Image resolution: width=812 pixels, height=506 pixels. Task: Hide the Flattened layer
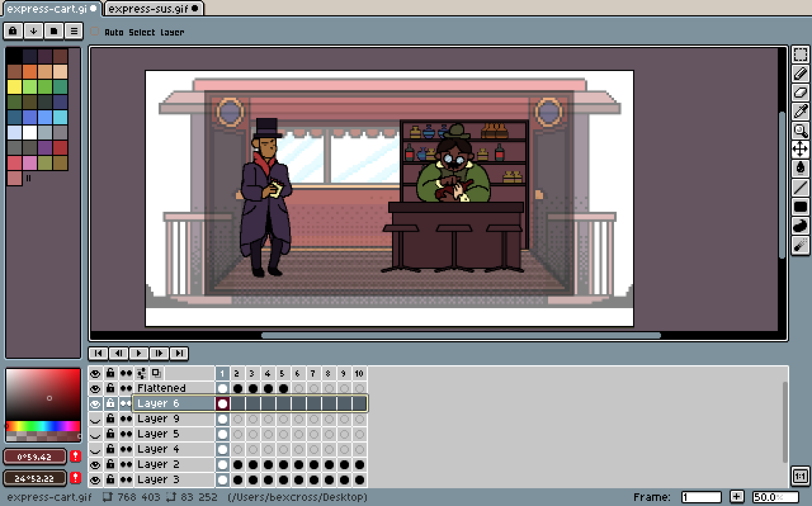click(x=95, y=389)
